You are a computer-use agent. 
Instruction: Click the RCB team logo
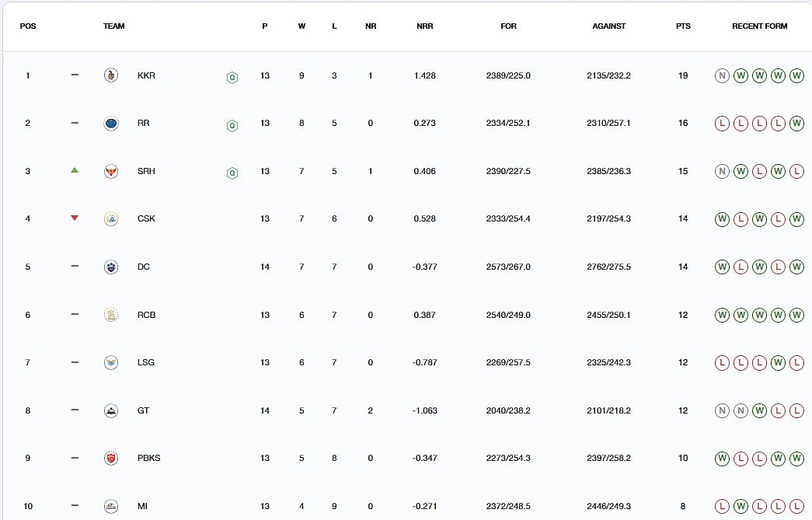click(x=111, y=315)
